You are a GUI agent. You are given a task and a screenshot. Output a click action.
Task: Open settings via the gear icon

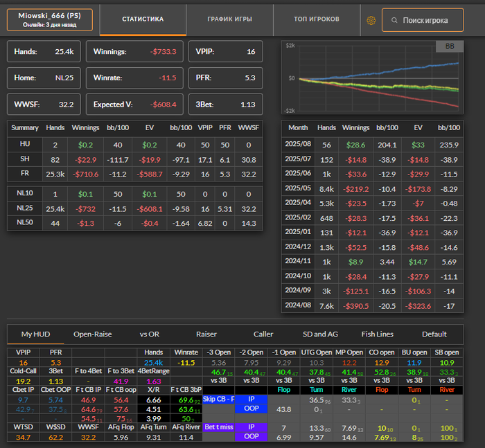[371, 20]
